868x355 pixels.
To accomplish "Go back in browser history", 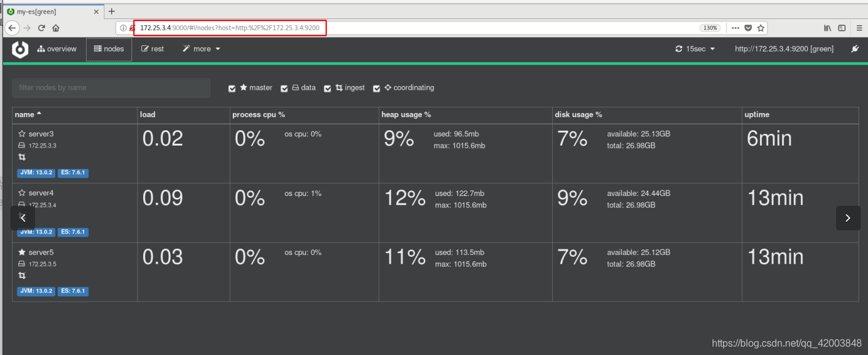I will [12, 28].
